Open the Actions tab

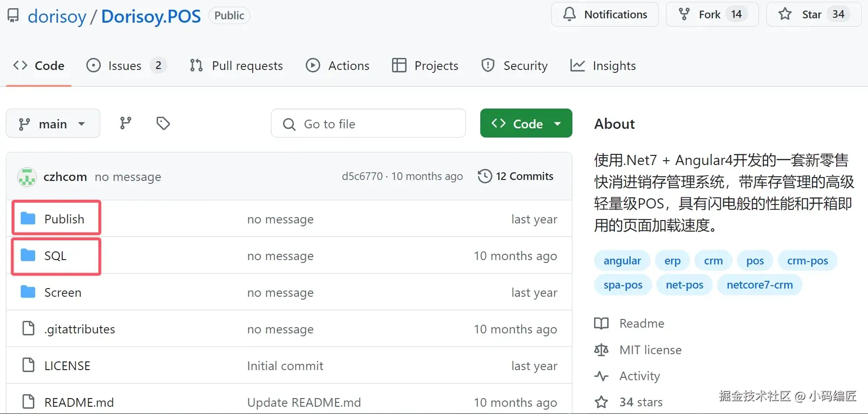(x=338, y=66)
